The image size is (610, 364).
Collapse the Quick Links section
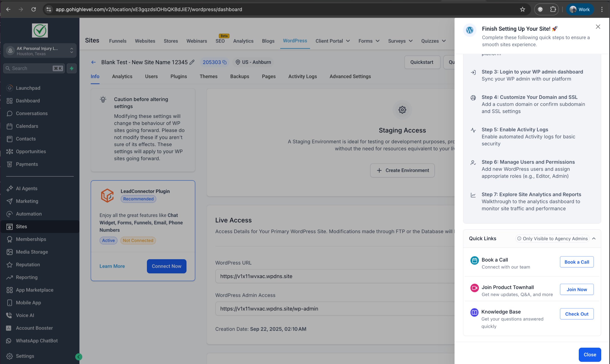(594, 238)
